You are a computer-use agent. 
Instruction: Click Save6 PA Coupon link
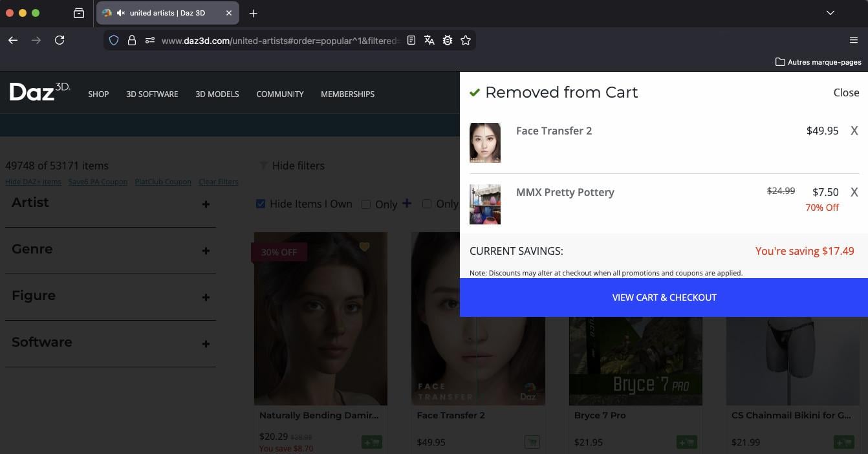click(x=98, y=182)
